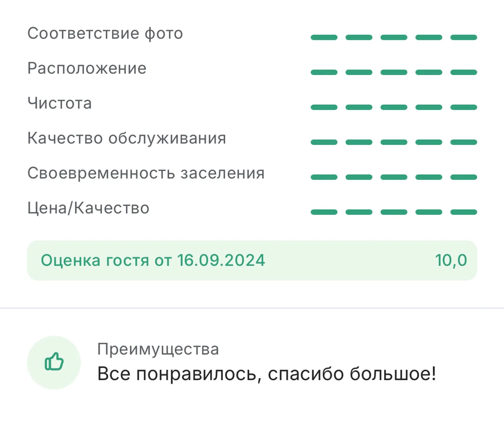
Task: Select the Своевременность заселения label
Action: (x=146, y=173)
